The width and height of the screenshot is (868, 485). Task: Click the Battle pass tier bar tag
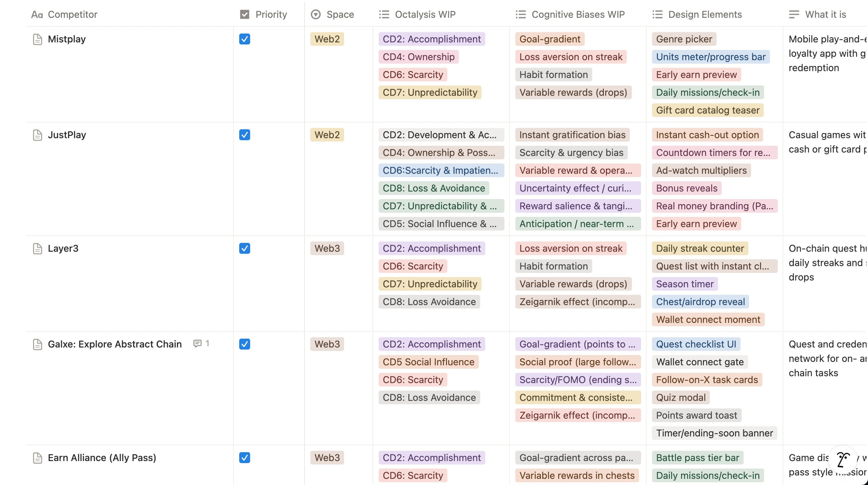pos(698,458)
